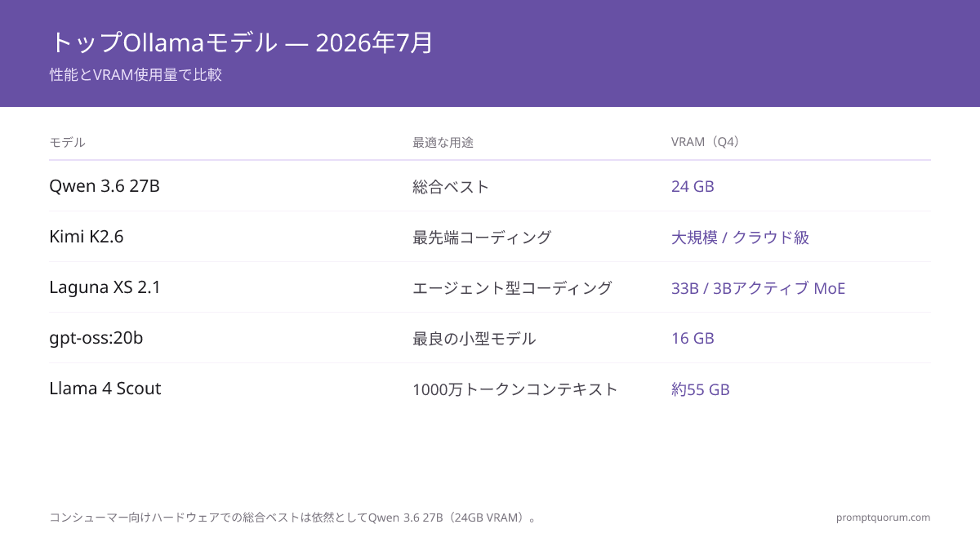Click the subtitle '性能とVRAM使用量で比較'

pos(136,75)
